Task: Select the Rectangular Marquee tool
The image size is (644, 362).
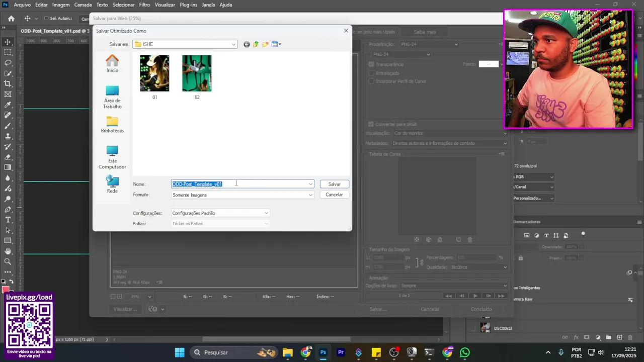Action: click(8, 52)
